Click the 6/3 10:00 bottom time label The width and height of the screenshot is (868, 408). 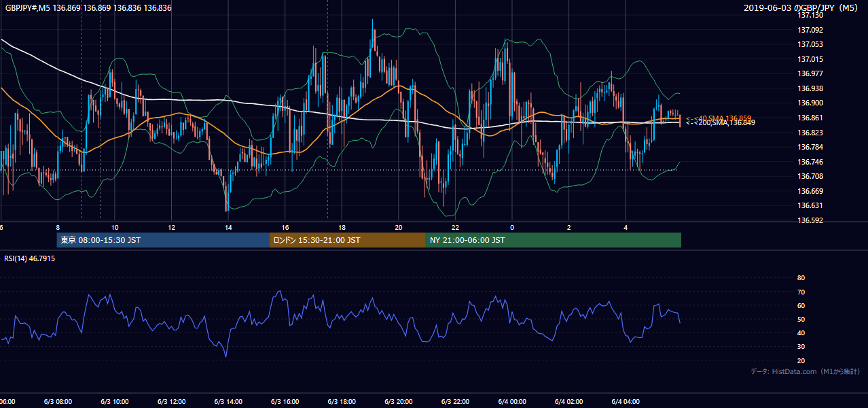point(115,402)
